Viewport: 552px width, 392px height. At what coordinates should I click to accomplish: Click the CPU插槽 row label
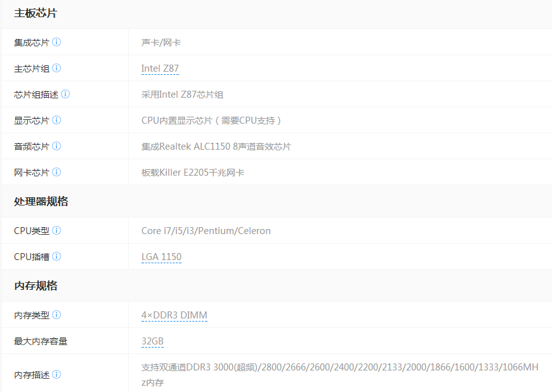(31, 257)
